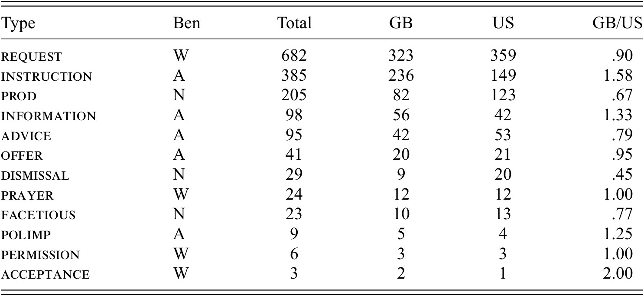Click the Type column header

click(19, 24)
